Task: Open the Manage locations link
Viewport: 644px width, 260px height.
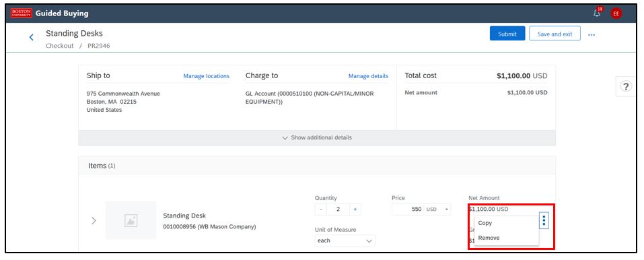Action: (x=206, y=76)
